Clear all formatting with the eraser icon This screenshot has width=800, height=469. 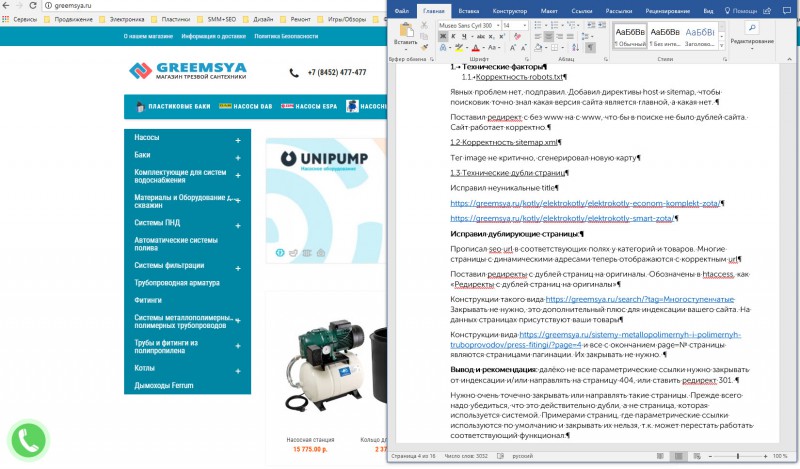point(517,37)
